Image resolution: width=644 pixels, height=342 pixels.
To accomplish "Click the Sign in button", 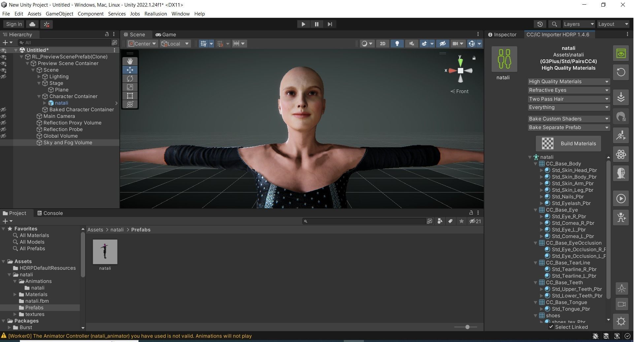I will point(14,24).
